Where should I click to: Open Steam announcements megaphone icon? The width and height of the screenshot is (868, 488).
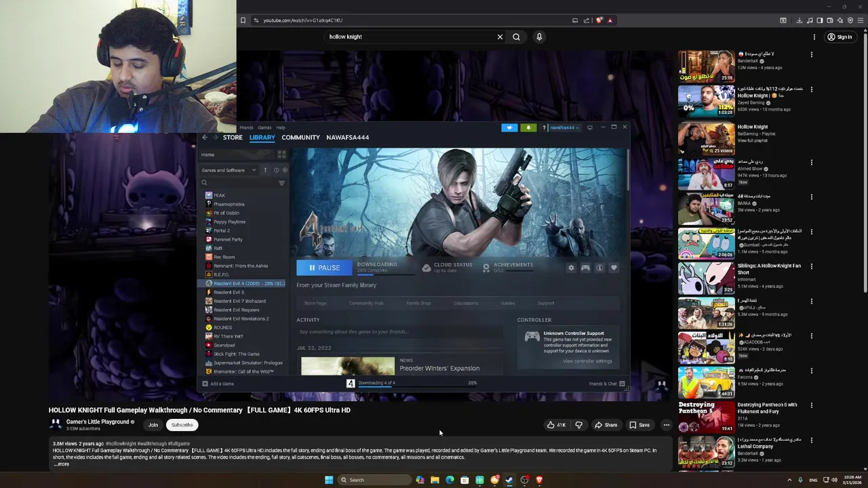[x=509, y=127]
